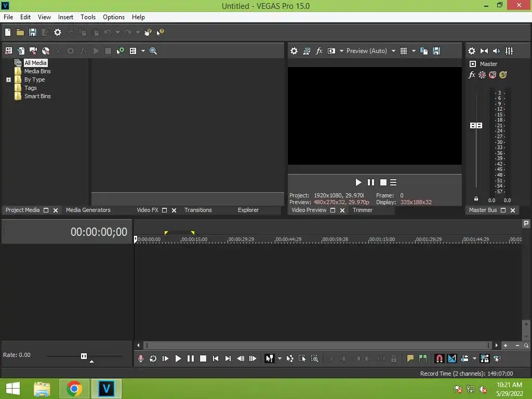
Task: Open a project via folder icon
Action: (x=20, y=32)
